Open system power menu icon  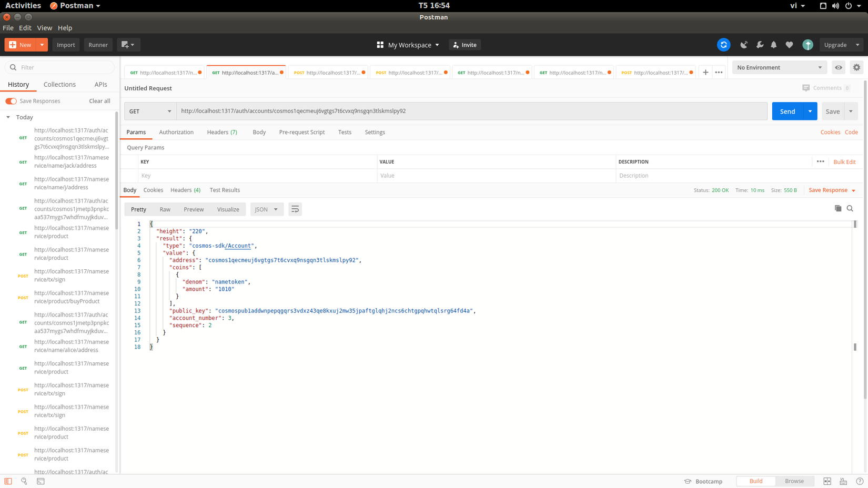point(849,6)
